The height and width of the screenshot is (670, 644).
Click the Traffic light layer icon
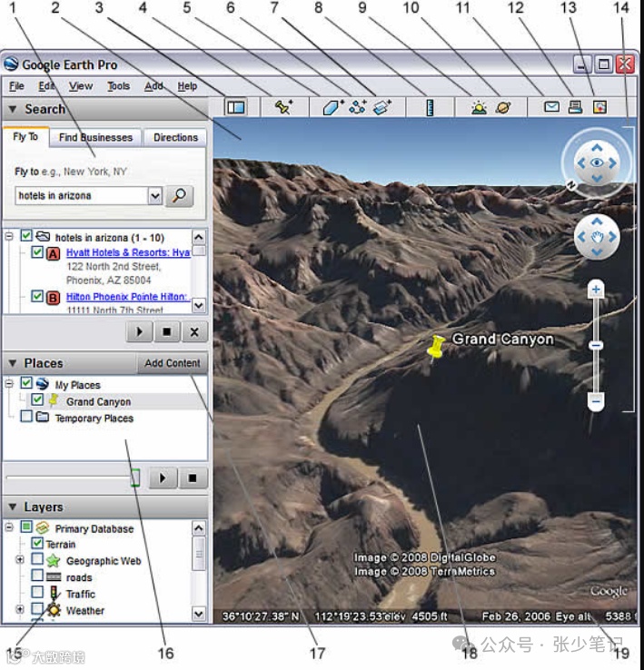coord(54,594)
